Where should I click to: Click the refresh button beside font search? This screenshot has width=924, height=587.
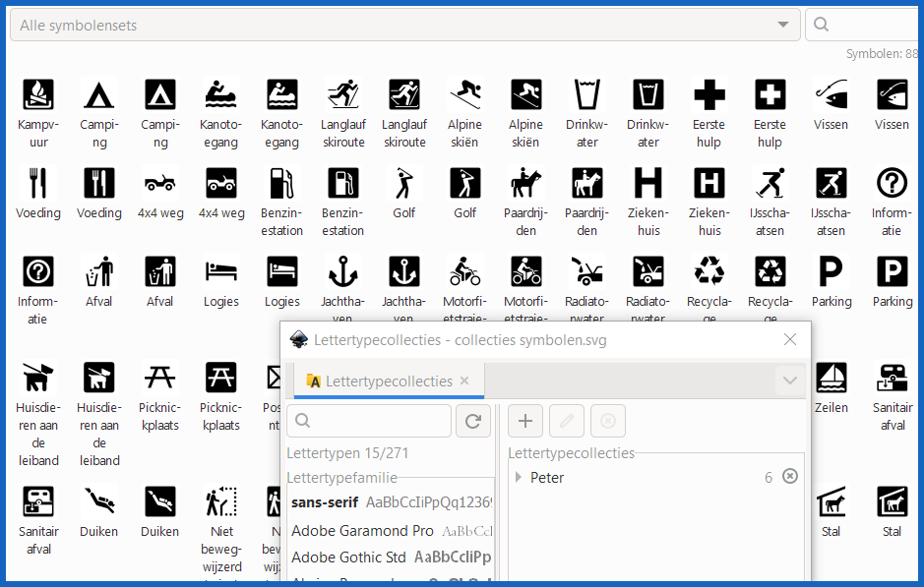(472, 421)
